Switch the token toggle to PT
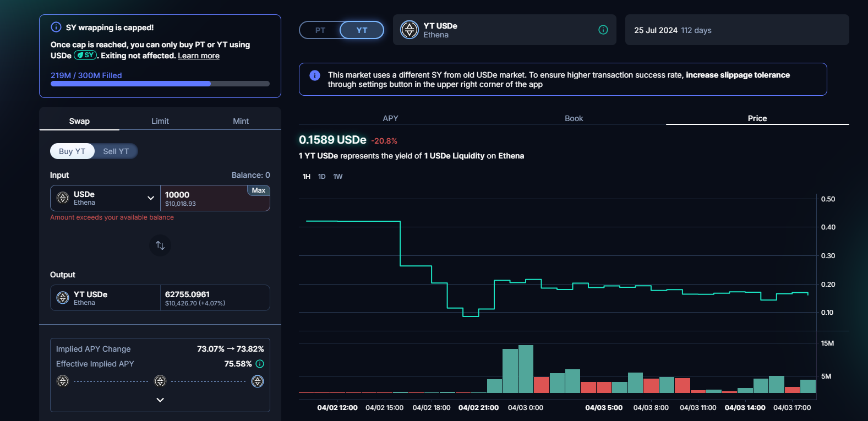The height and width of the screenshot is (421, 868). pos(320,30)
